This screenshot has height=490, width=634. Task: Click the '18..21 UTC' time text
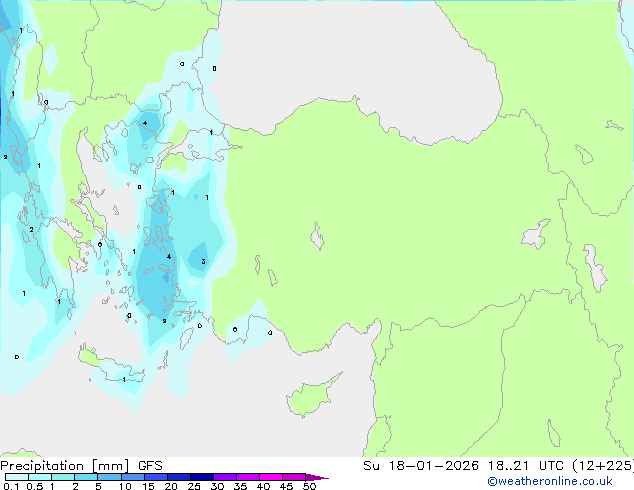pyautogui.click(x=525, y=466)
